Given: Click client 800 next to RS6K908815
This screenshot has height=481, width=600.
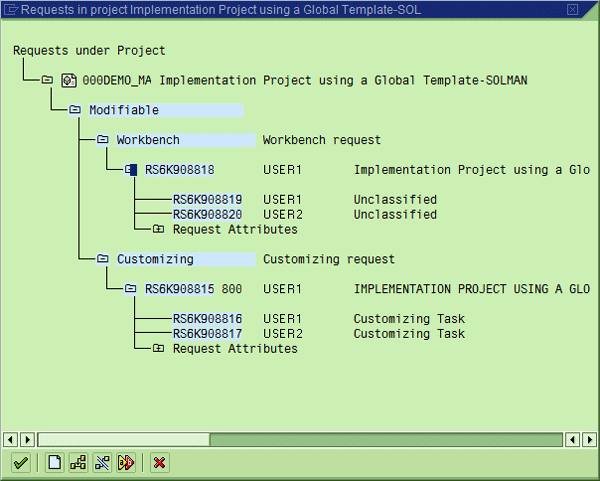Looking at the screenshot, I should [x=232, y=289].
